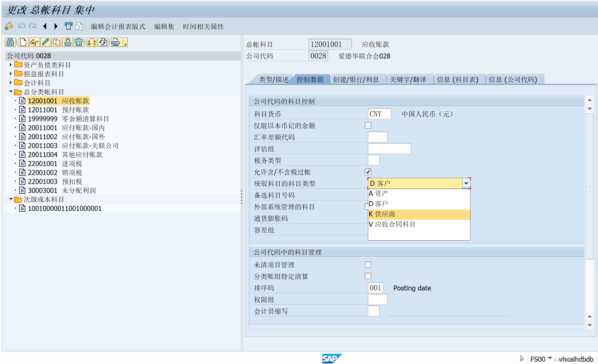The height and width of the screenshot is (364, 598).
Task: Uncheck the 允许含/不含税过帐 checkbox
Action: (368, 172)
